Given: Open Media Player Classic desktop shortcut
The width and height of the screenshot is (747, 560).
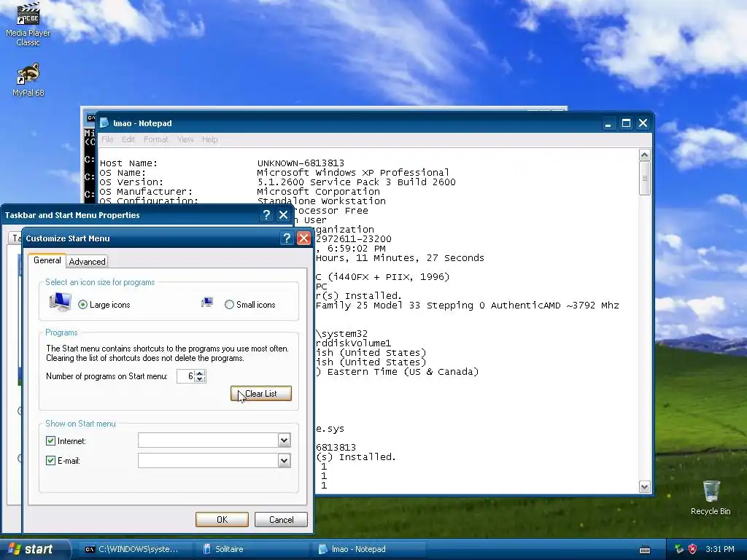Looking at the screenshot, I should point(28,25).
